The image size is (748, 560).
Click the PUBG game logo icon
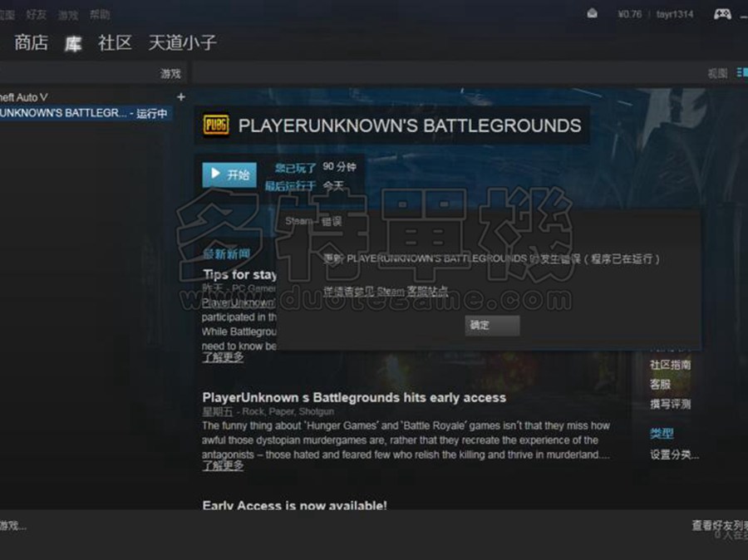click(216, 125)
